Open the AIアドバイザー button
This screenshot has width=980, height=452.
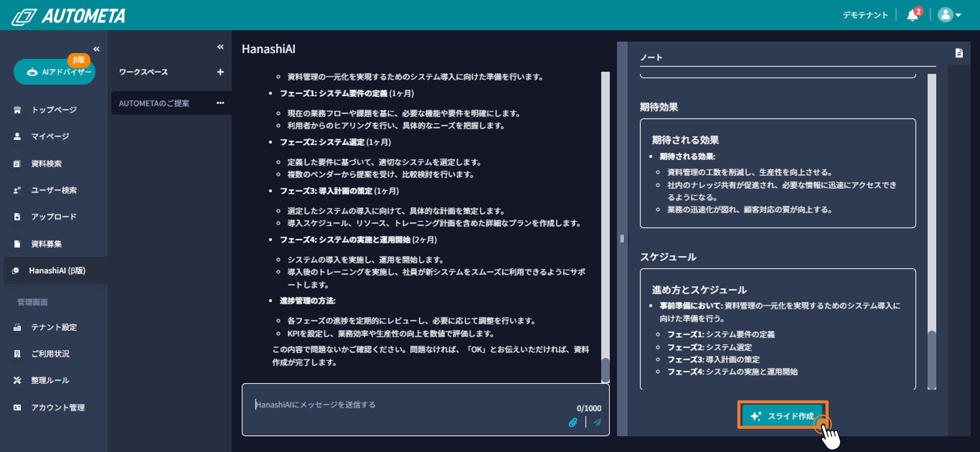coord(54,72)
